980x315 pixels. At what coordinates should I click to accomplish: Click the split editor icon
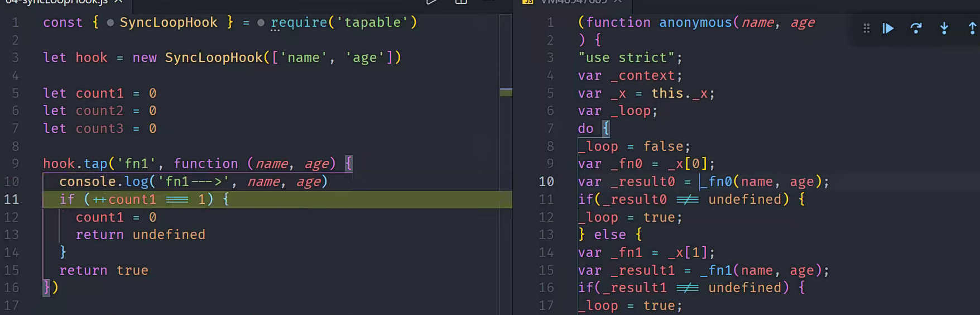(x=461, y=2)
